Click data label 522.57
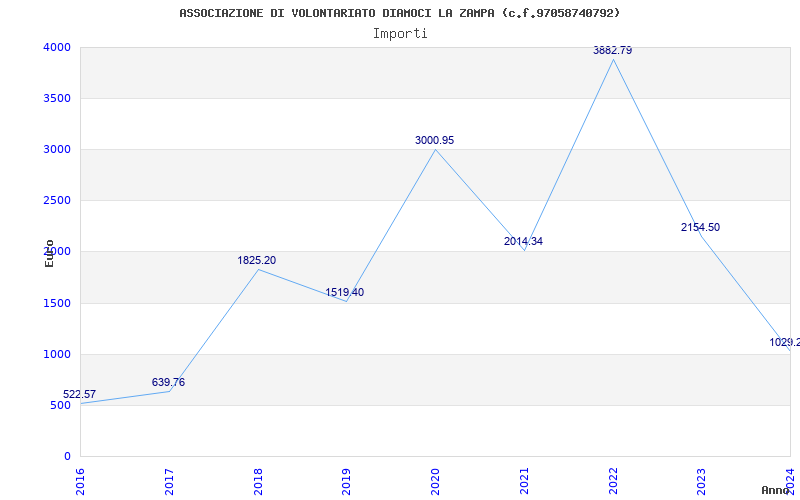 (x=80, y=394)
